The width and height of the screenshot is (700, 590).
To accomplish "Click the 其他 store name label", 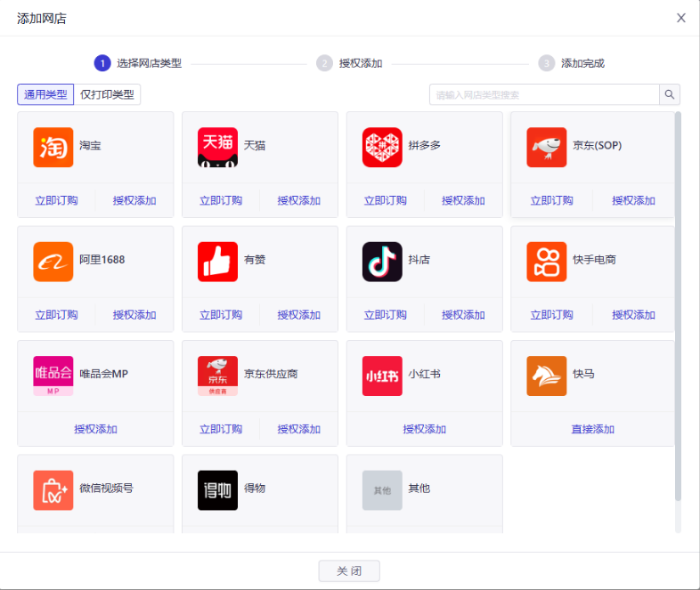I will point(419,489).
